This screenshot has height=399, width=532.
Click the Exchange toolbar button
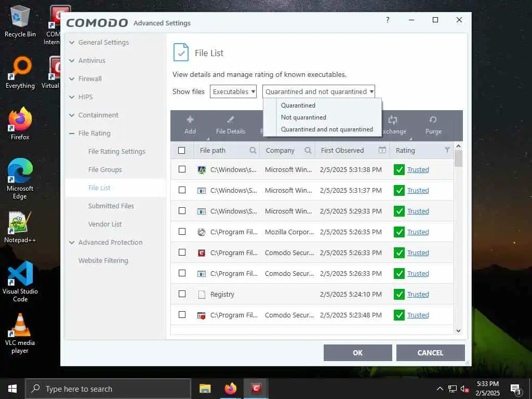(393, 125)
